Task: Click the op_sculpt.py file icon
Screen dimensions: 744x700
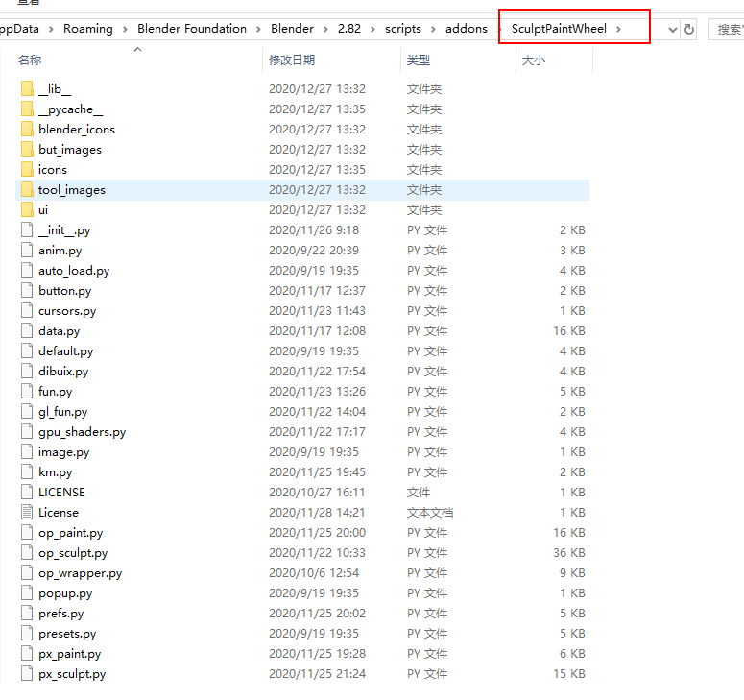Action: 27,552
